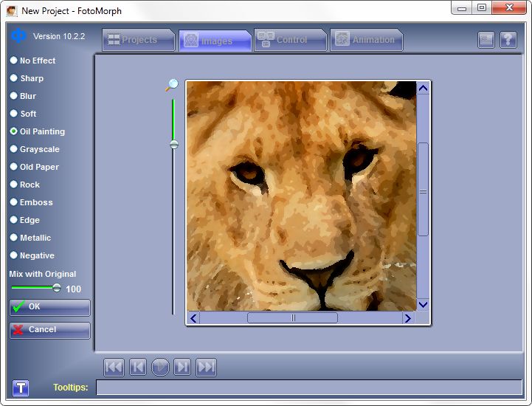Close the FotoMorph window
The image size is (532, 406).
click(x=509, y=8)
